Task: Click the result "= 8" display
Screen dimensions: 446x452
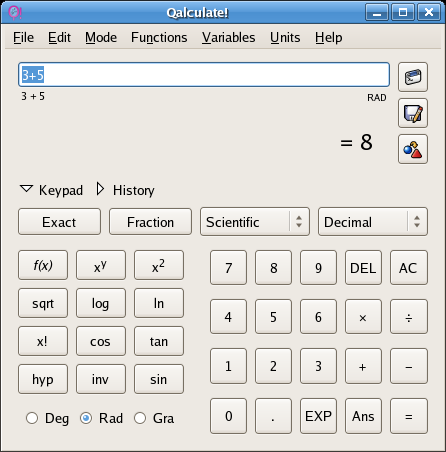Action: click(356, 142)
